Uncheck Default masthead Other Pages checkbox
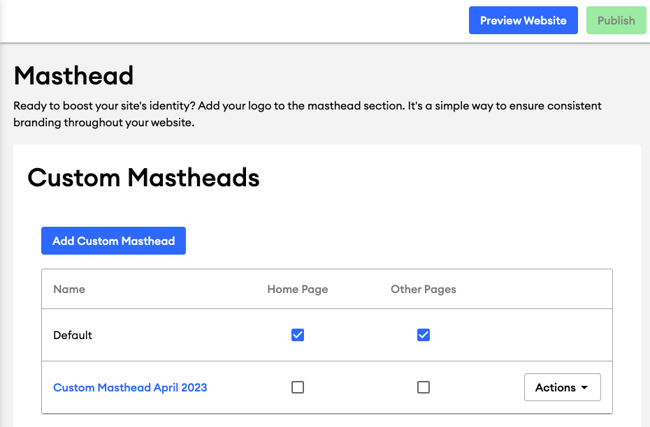The height and width of the screenshot is (427, 650). pos(423,335)
